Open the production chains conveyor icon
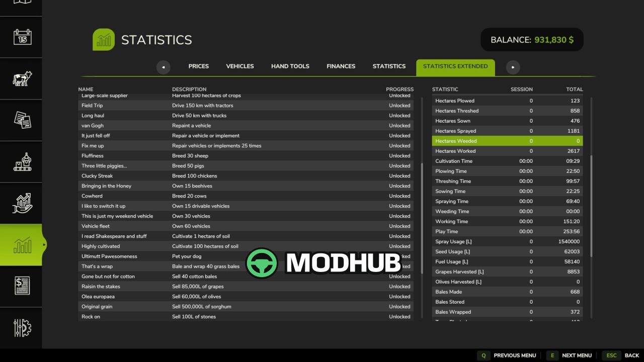This screenshot has width=644, height=362. 22,162
